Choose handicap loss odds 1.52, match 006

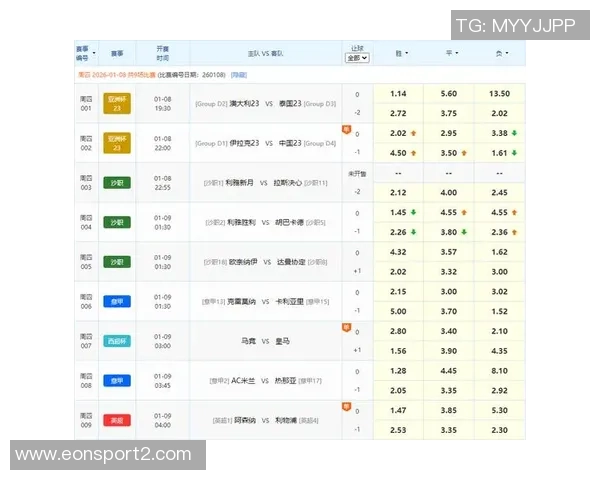coord(499,312)
